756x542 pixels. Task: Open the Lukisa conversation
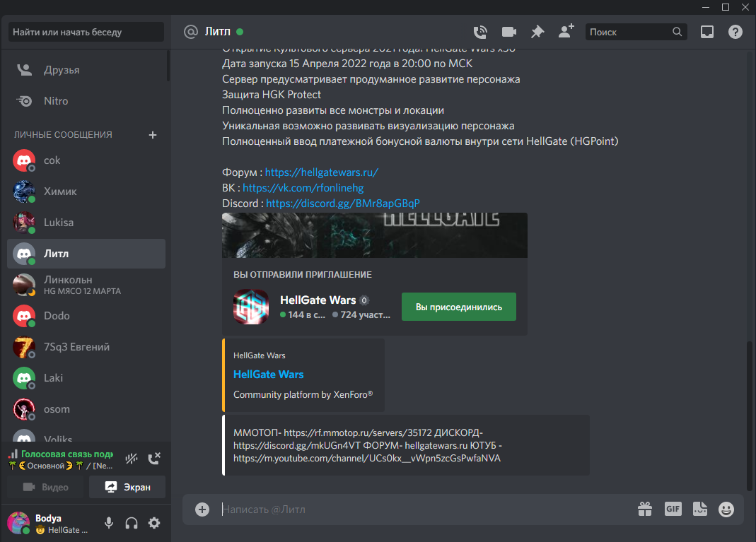[86, 223]
